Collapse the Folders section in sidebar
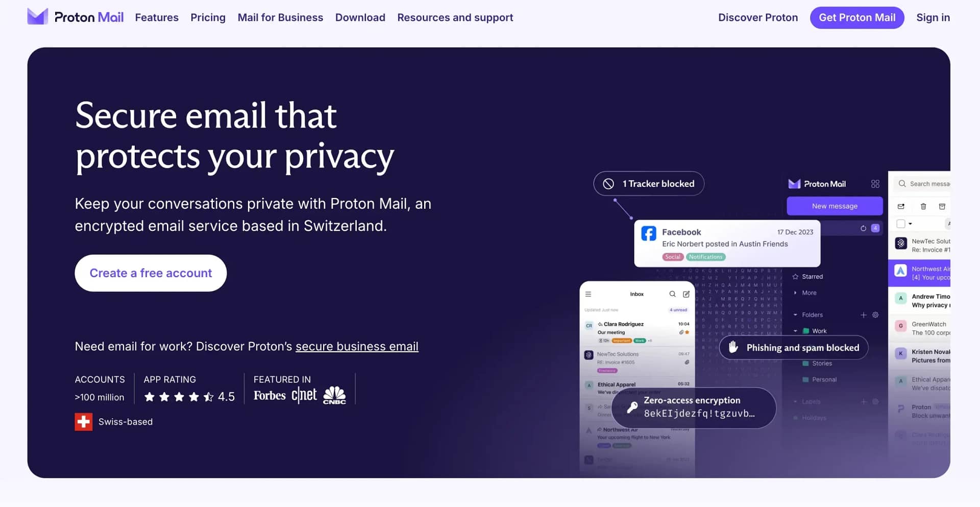This screenshot has width=980, height=507. (x=795, y=315)
